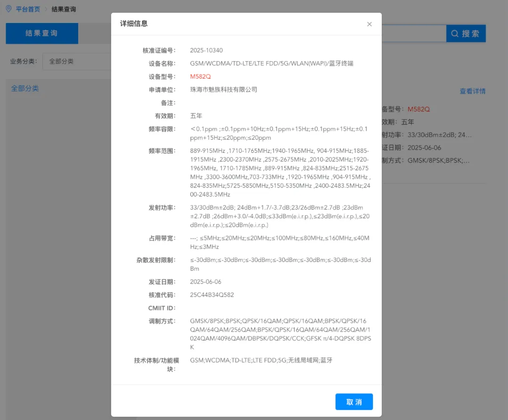Click the search input field behind dialog
The width and height of the screenshot is (508, 420).
coord(414,33)
